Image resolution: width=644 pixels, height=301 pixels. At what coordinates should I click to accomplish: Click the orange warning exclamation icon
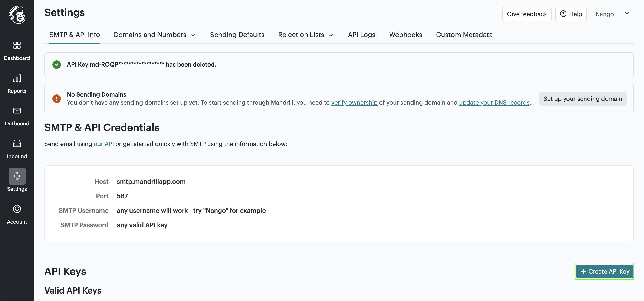[x=57, y=98]
